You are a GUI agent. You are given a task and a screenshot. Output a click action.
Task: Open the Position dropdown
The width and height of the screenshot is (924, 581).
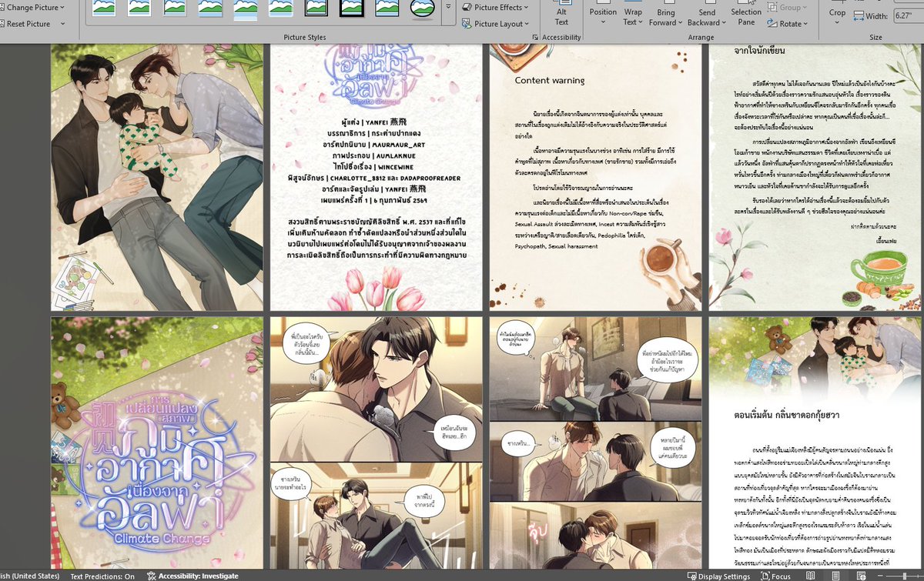point(603,12)
